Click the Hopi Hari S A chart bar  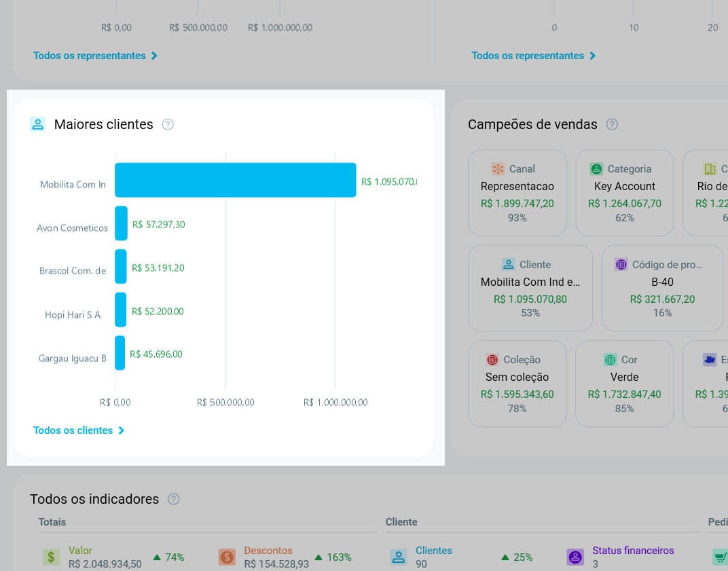tap(121, 310)
